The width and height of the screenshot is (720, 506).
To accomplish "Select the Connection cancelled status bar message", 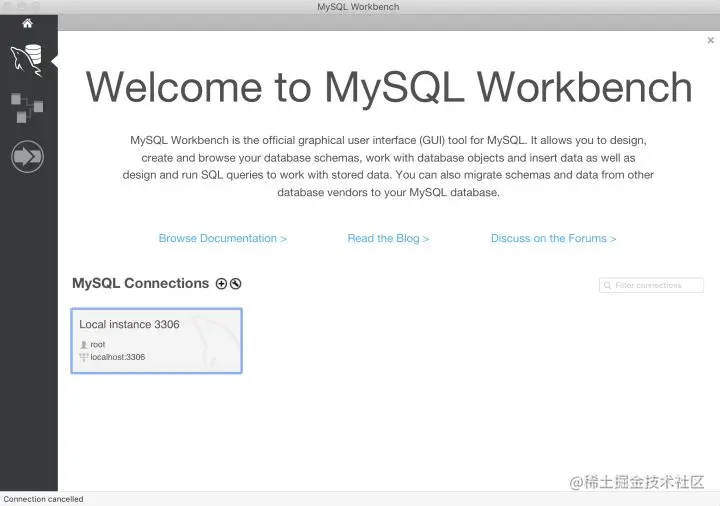I will tap(44, 499).
